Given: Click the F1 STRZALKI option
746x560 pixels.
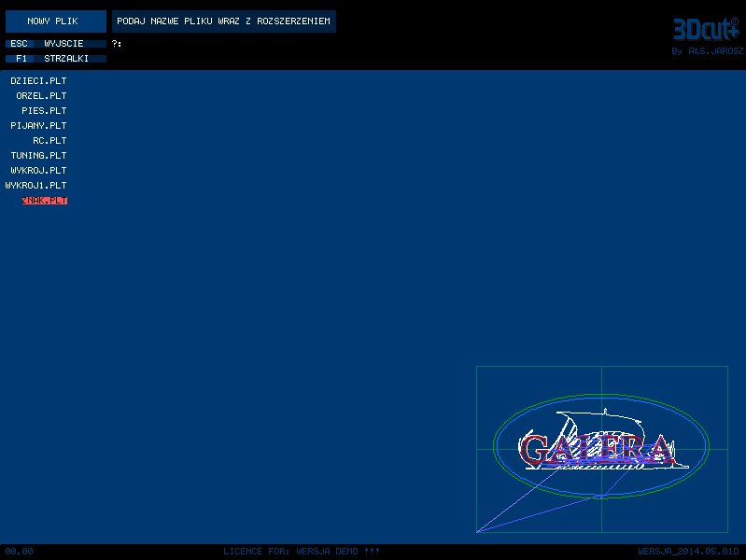Looking at the screenshot, I should coord(56,59).
